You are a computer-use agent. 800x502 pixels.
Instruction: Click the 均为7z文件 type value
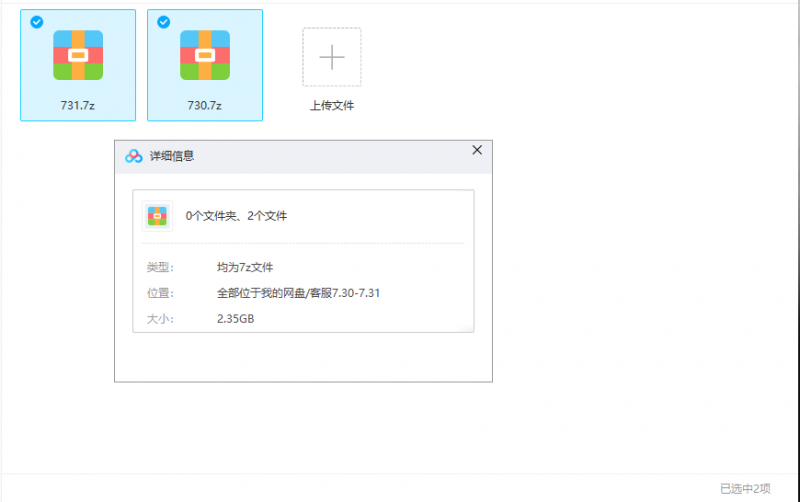tap(245, 267)
